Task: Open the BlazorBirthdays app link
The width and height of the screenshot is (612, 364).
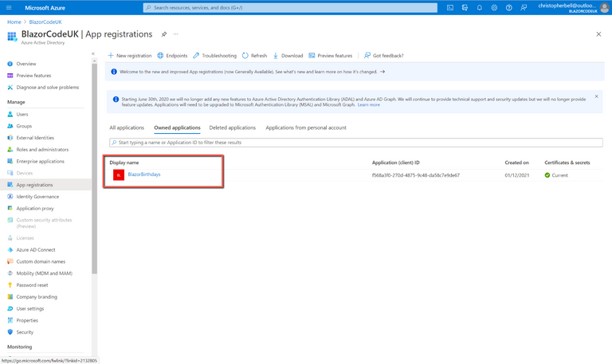Action: (144, 174)
